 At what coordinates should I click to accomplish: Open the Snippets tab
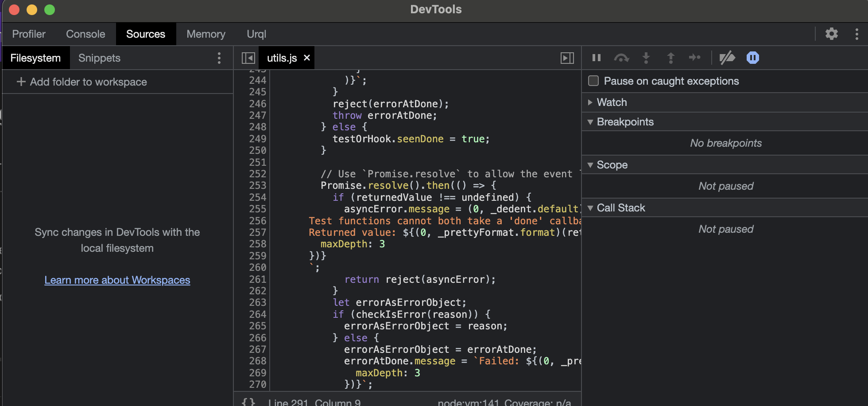(99, 58)
